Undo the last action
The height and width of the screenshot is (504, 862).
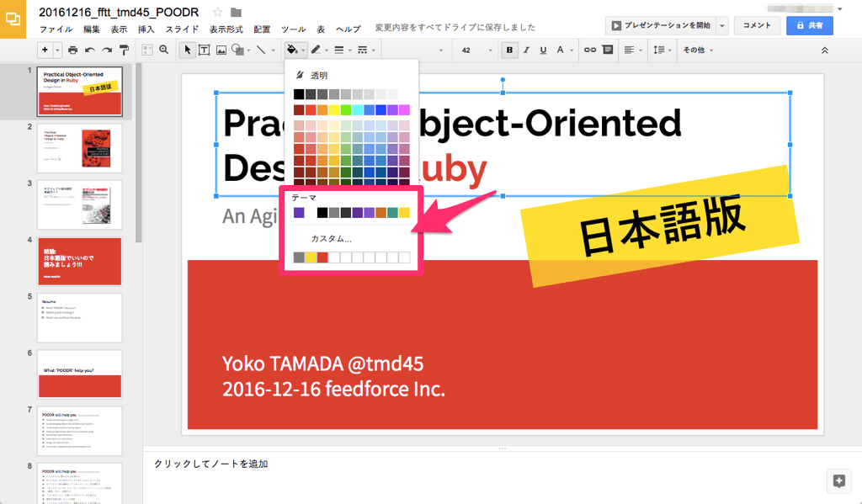pos(89,50)
